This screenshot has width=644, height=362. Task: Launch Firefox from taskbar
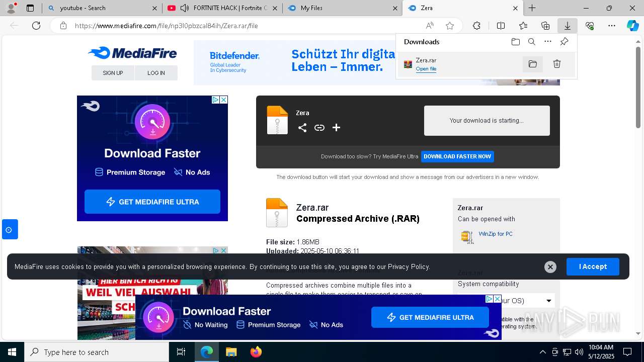point(256,352)
